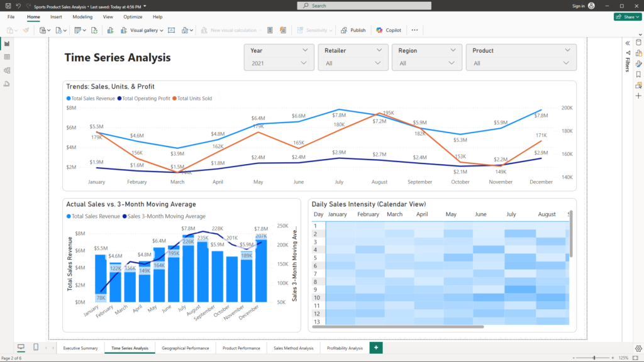Collapse the Filters pane with double chevron
This screenshot has height=362, width=644.
coord(627,43)
